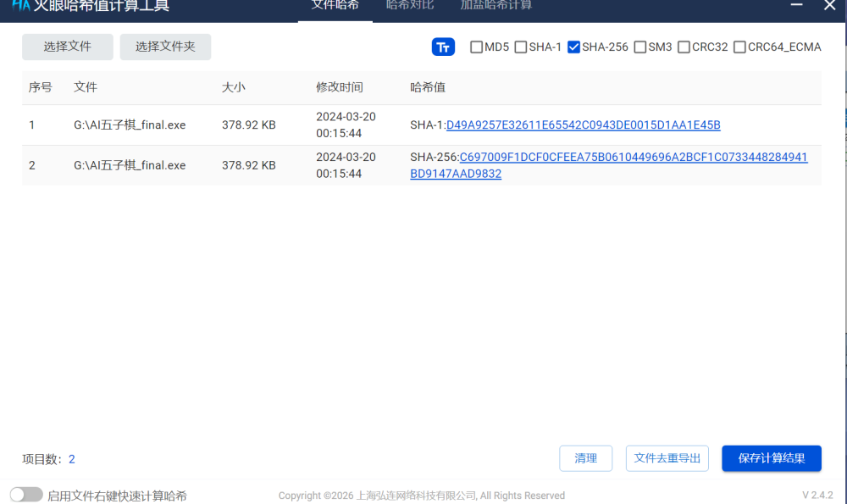Enable the SM3 checkbox
The height and width of the screenshot is (504, 847).
click(640, 47)
